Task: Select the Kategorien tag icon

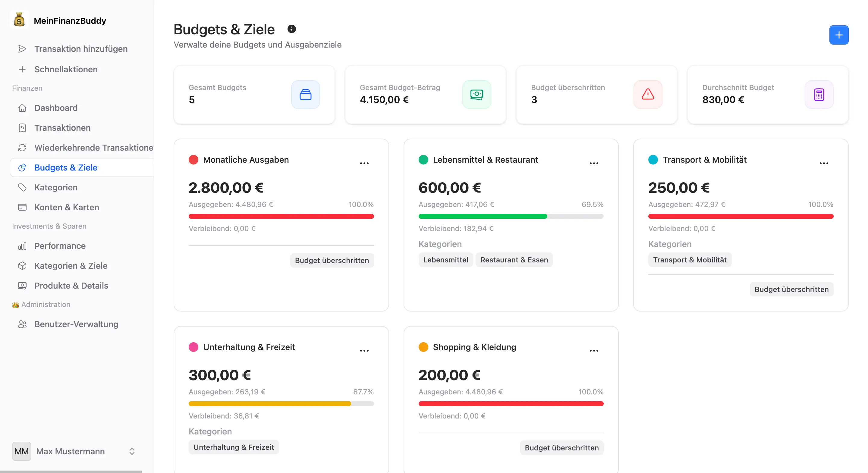Action: point(22,187)
